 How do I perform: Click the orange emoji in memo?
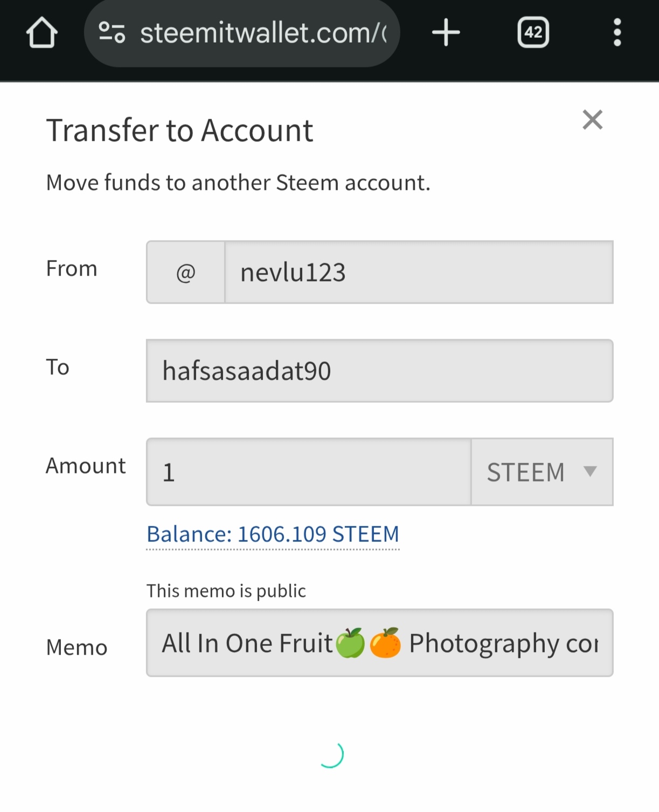point(385,643)
